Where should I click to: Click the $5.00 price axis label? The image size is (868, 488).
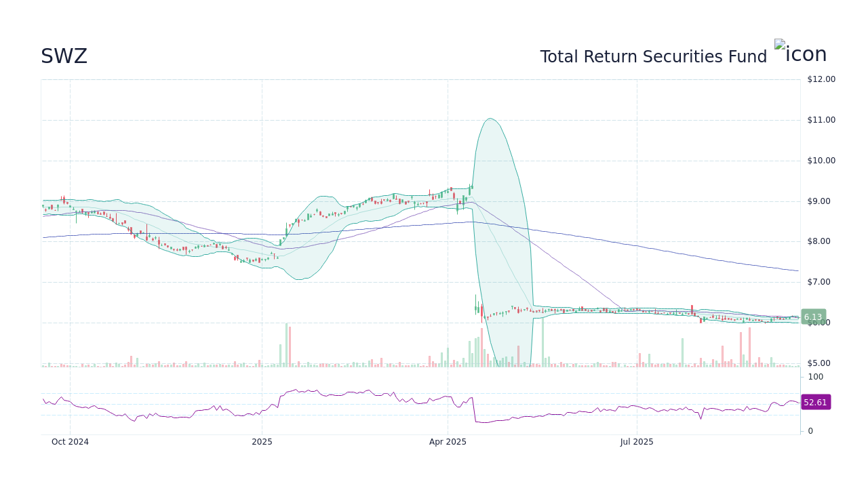(x=818, y=363)
